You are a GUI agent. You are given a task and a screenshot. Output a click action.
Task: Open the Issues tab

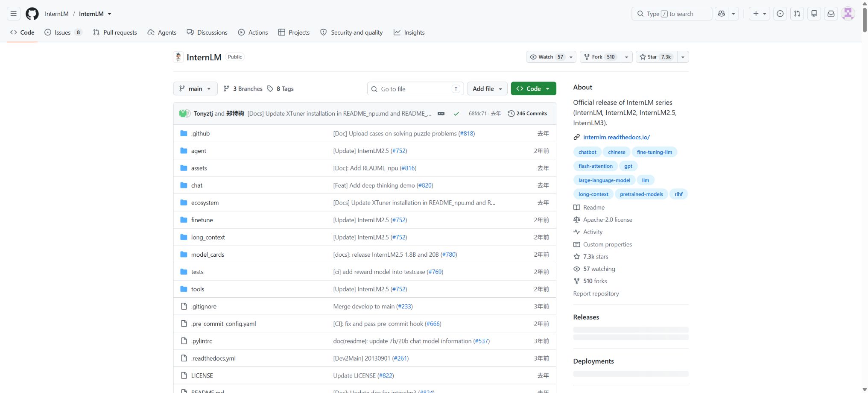pyautogui.click(x=63, y=32)
